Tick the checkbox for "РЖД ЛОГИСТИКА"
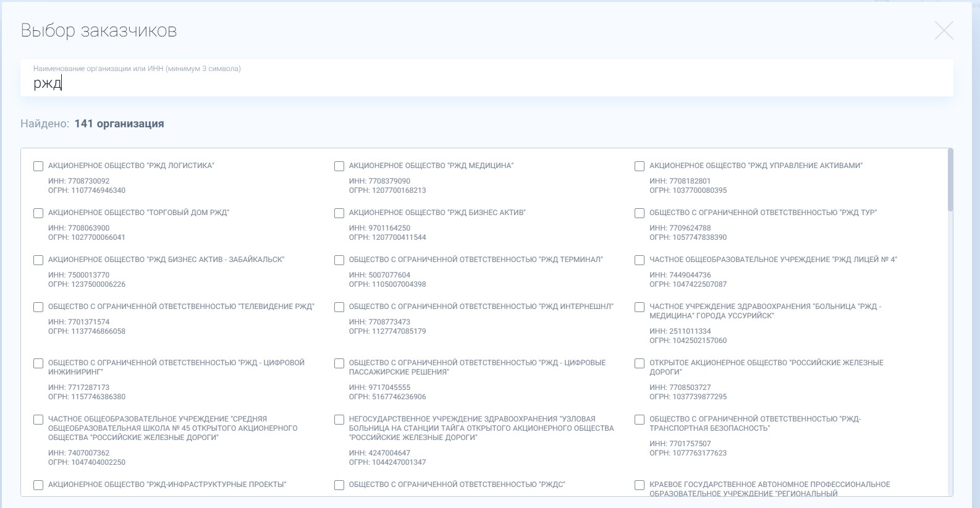The height and width of the screenshot is (508, 980). coord(38,166)
